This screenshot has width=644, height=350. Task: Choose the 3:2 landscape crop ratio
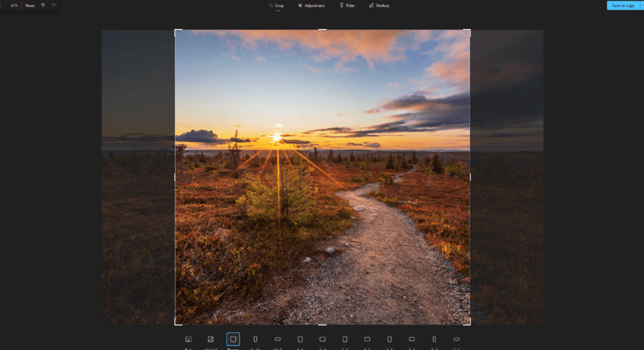click(411, 339)
